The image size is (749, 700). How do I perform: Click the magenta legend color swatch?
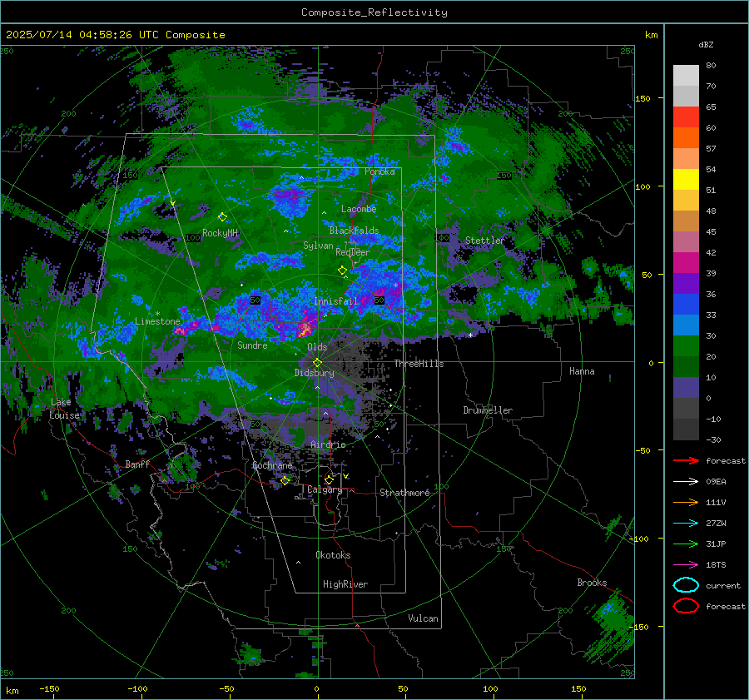[686, 263]
